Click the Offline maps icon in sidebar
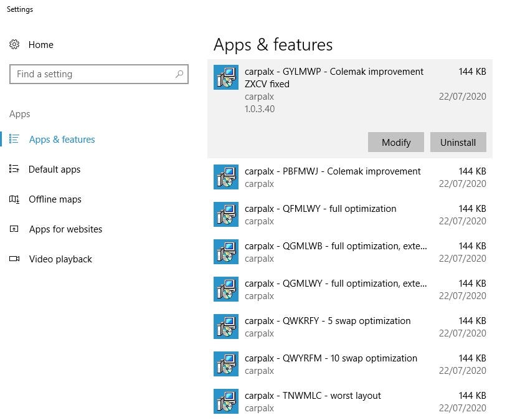 coord(14,199)
